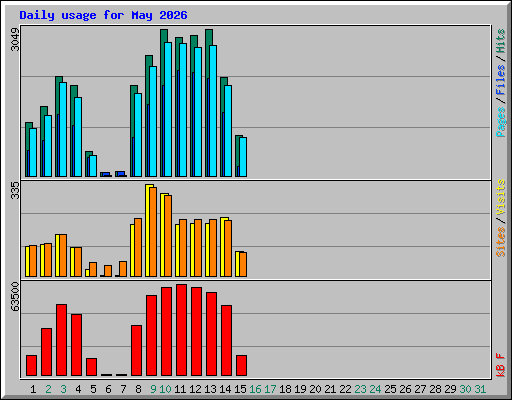Viewport: 512px width, 400px height.
Task: Select day 16 on the x-axis
Action: [255, 389]
